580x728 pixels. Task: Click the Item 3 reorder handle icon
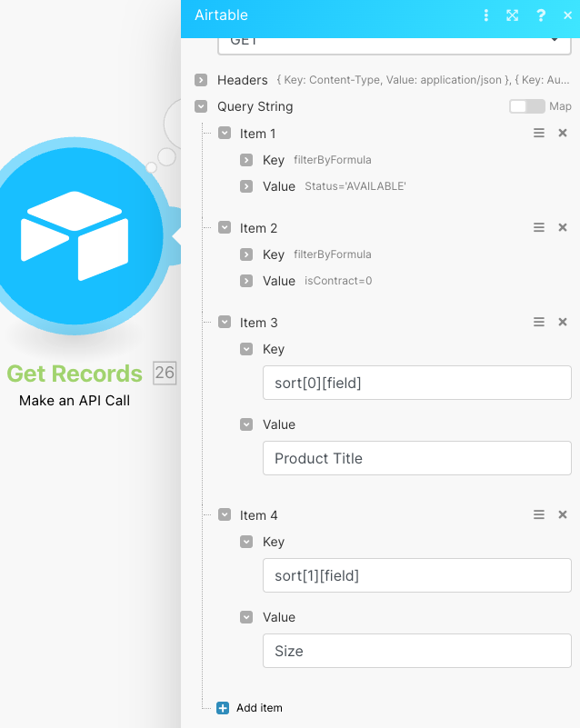click(x=539, y=322)
